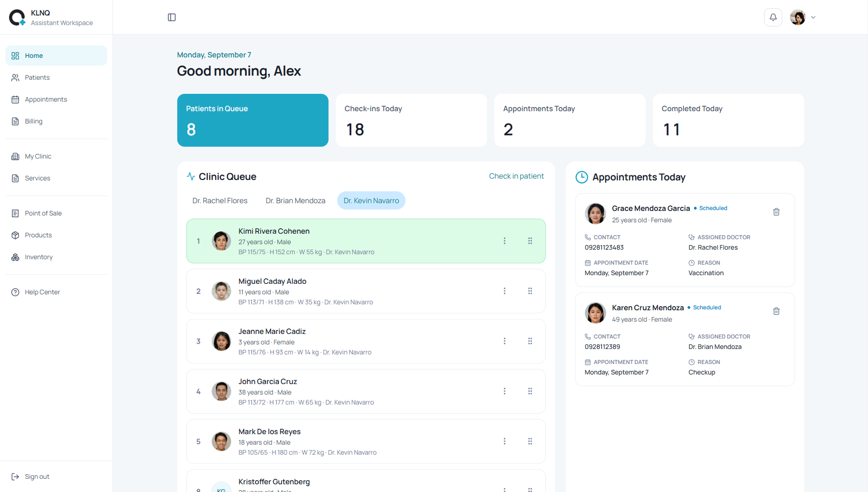Delete Grace Mendoza Garcia appointment
The height and width of the screenshot is (492, 868).
click(776, 212)
